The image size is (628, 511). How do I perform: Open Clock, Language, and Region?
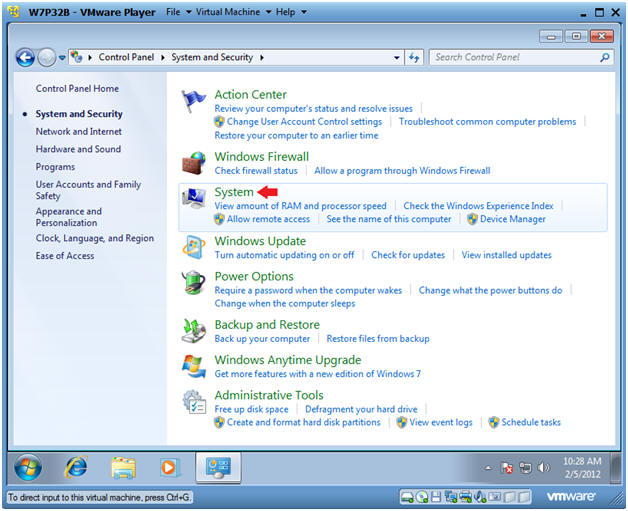pos(95,238)
